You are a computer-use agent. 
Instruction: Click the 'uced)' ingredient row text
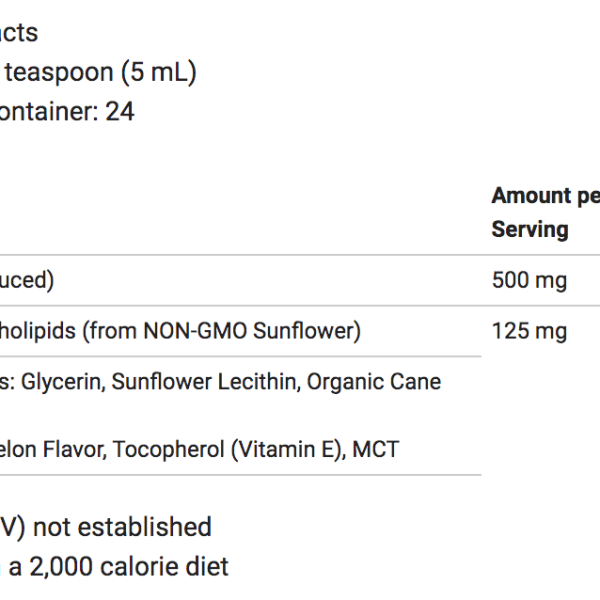[x=27, y=280]
